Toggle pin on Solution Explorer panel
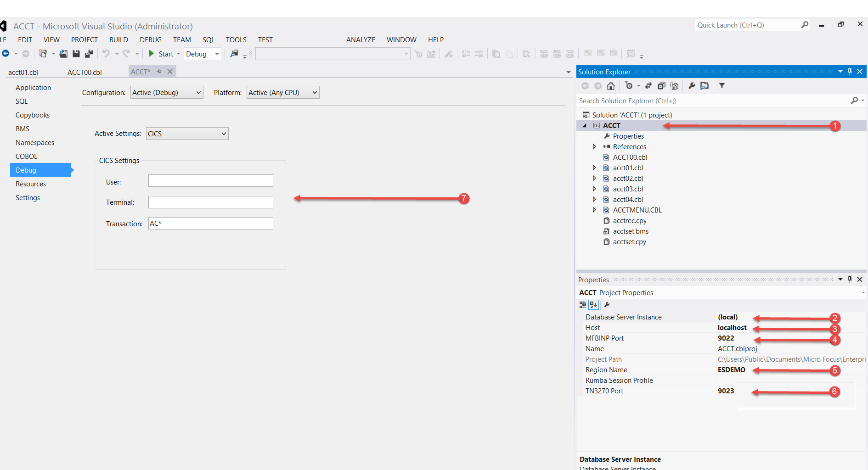This screenshot has width=868, height=470. (850, 72)
